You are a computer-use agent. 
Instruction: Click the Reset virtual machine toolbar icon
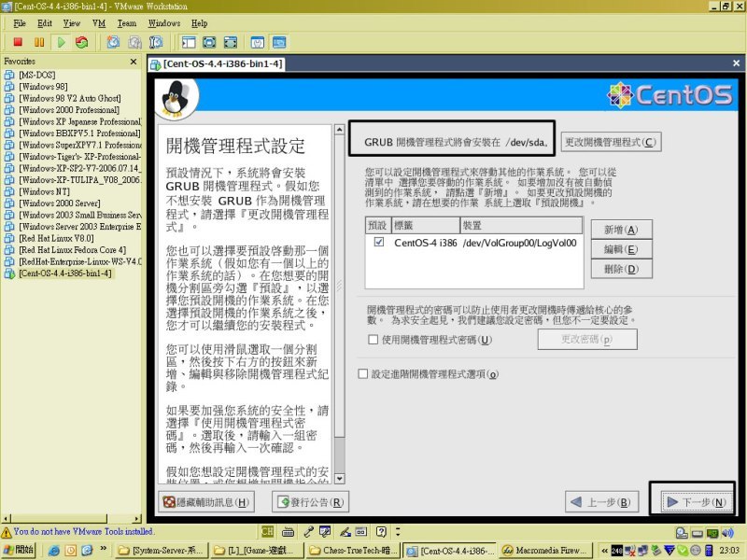click(x=82, y=42)
